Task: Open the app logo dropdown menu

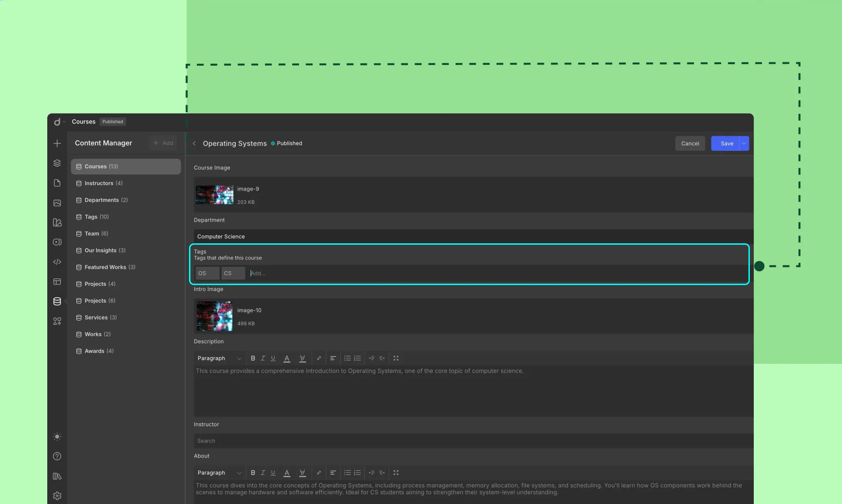Action: [x=59, y=122]
